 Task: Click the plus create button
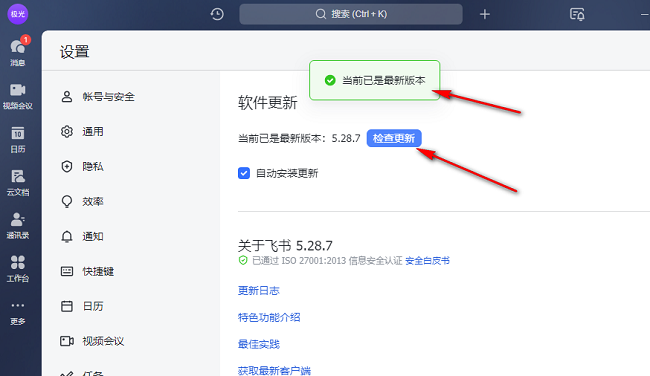(x=485, y=14)
